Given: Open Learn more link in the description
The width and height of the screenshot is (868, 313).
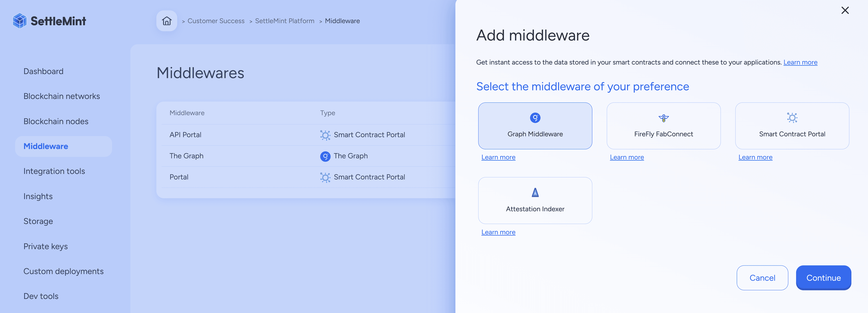Looking at the screenshot, I should click(x=800, y=62).
